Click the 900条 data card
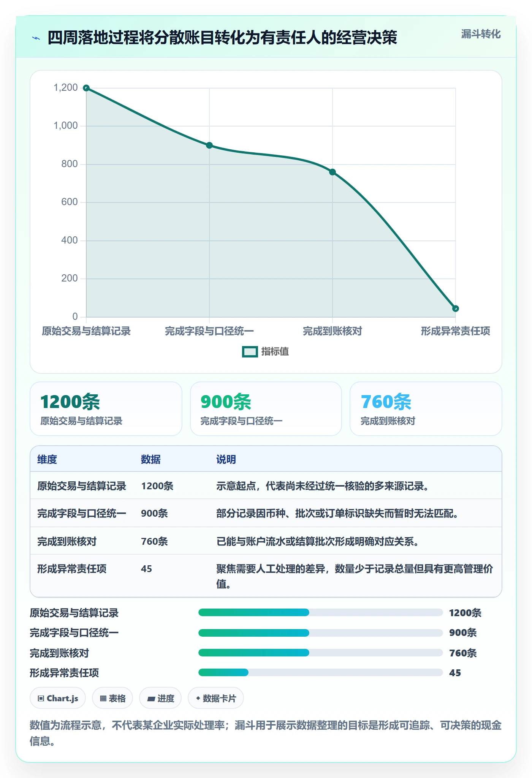 (266, 409)
